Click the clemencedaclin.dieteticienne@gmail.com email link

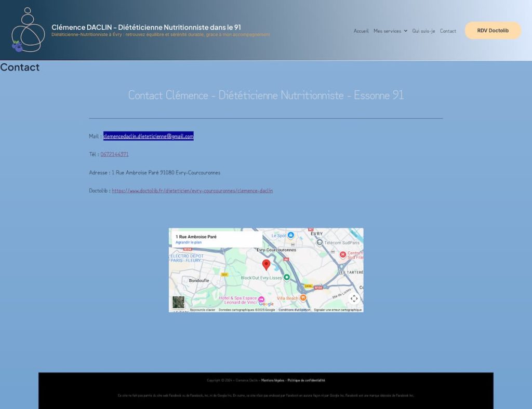pos(148,136)
